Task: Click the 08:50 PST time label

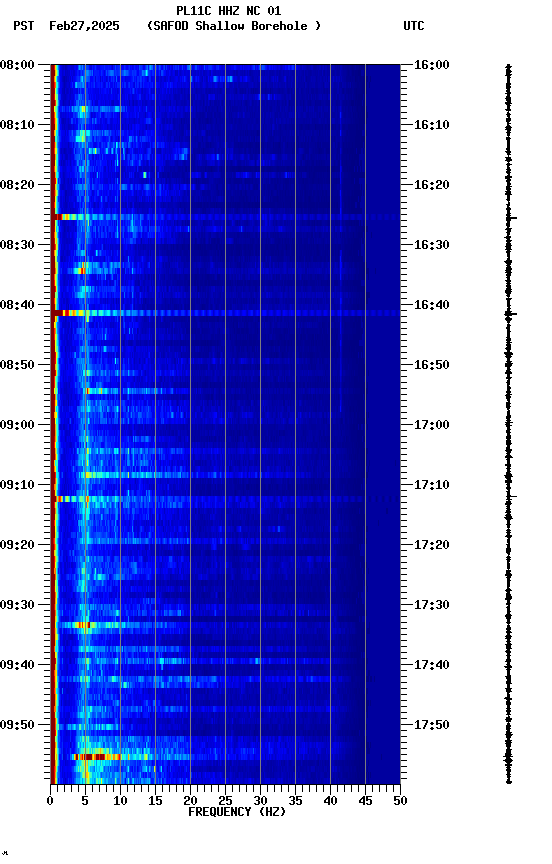Action: (17, 365)
